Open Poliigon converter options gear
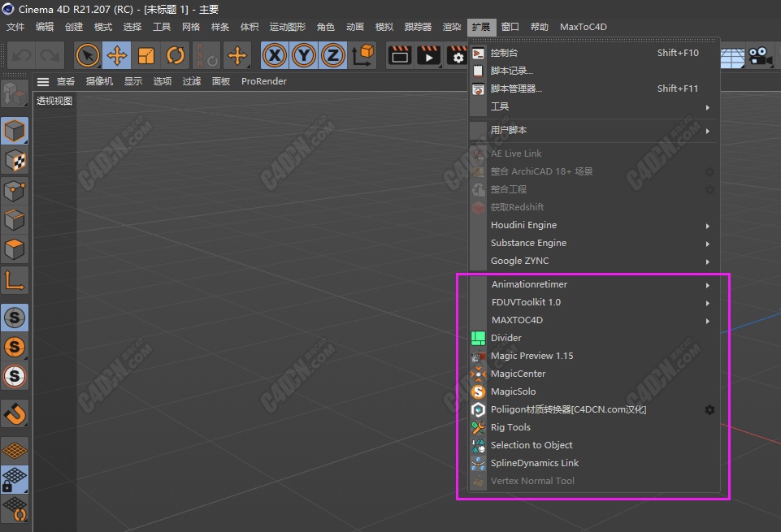 point(709,409)
